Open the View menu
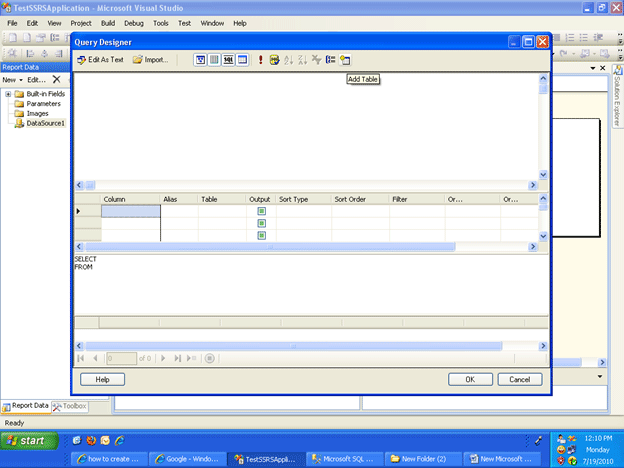624x468 pixels. [x=54, y=23]
